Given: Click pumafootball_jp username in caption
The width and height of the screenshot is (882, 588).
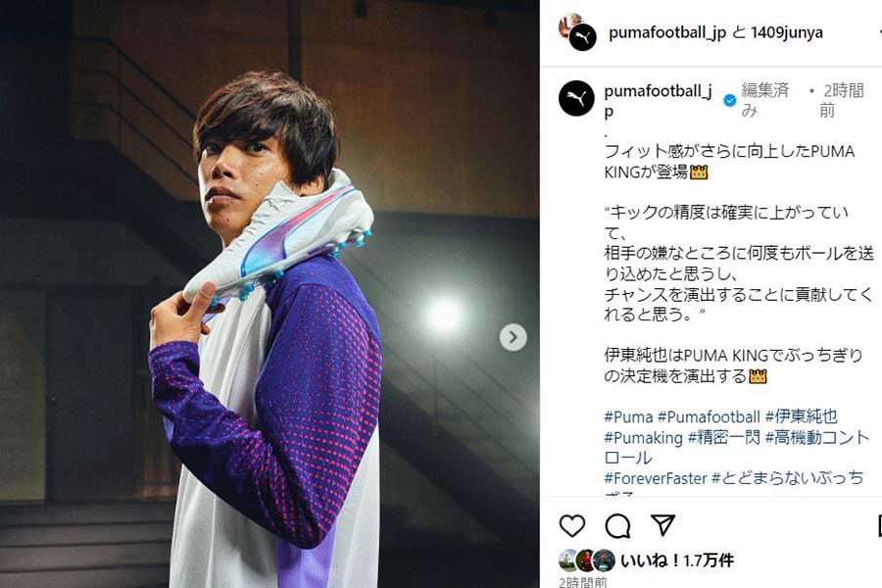Looking at the screenshot, I should pos(658,100).
